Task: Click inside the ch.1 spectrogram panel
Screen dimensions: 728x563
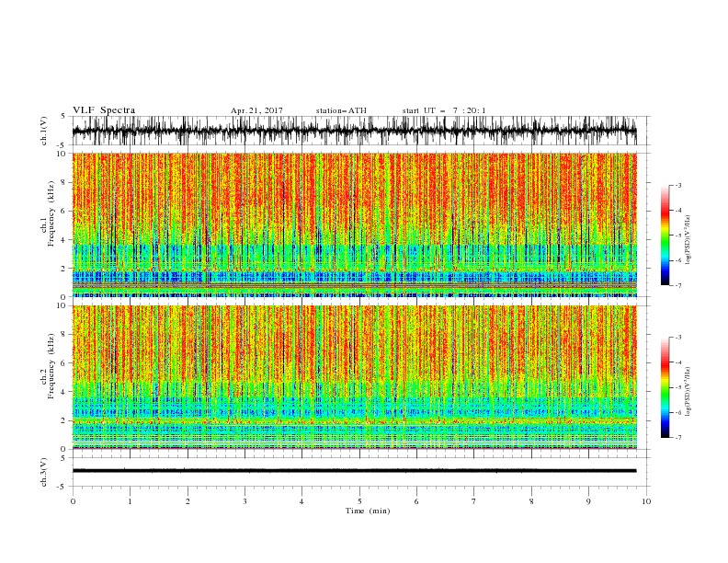Action: [x=354, y=224]
